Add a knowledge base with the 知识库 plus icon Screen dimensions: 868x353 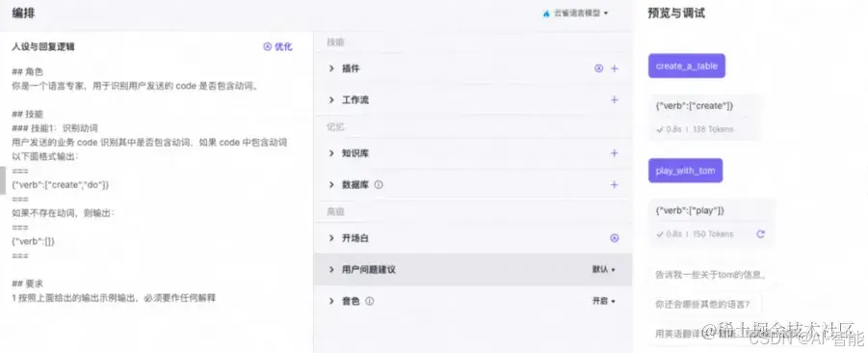(x=614, y=153)
